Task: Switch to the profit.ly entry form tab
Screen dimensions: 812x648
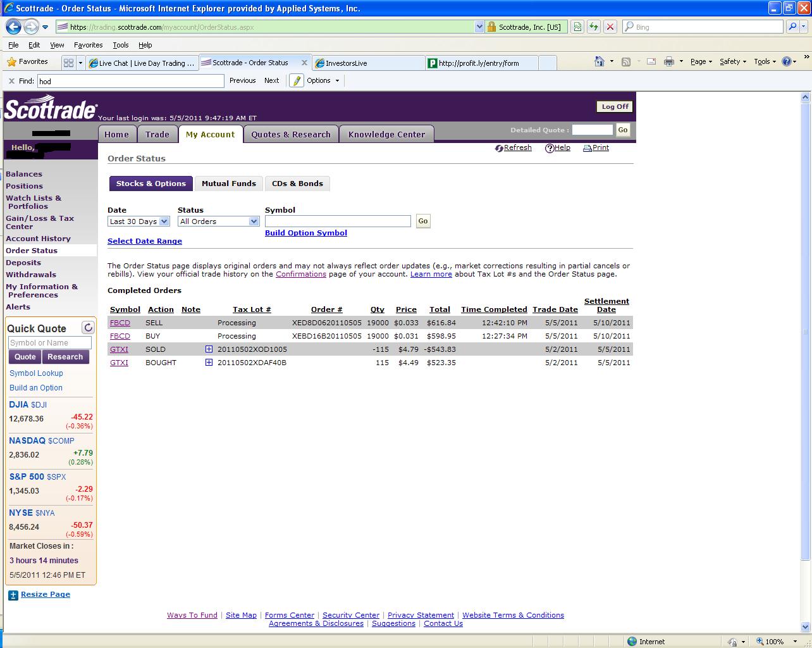Action: tap(481, 63)
